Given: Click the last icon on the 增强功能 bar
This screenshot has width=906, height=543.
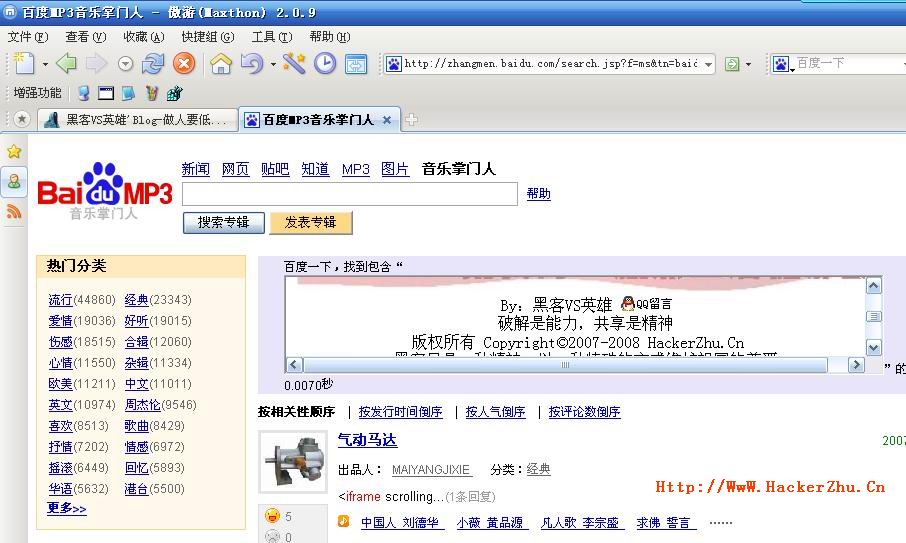Looking at the screenshot, I should coord(174,93).
